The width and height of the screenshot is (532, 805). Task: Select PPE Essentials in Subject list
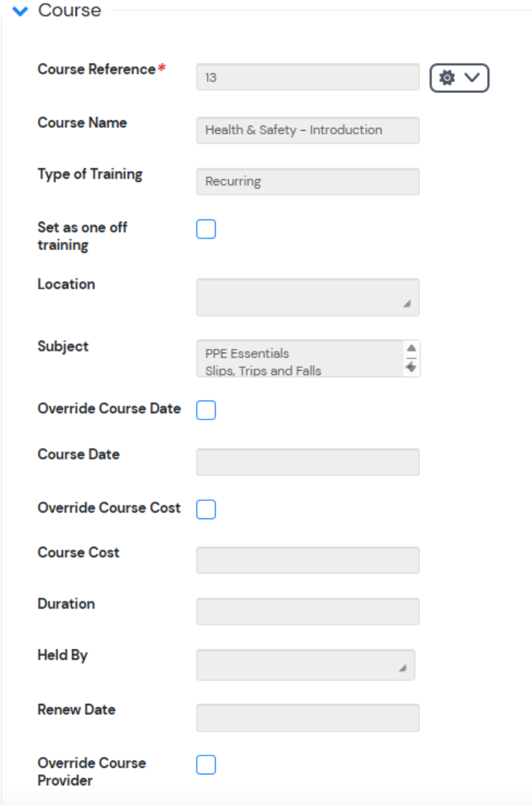[x=247, y=353]
